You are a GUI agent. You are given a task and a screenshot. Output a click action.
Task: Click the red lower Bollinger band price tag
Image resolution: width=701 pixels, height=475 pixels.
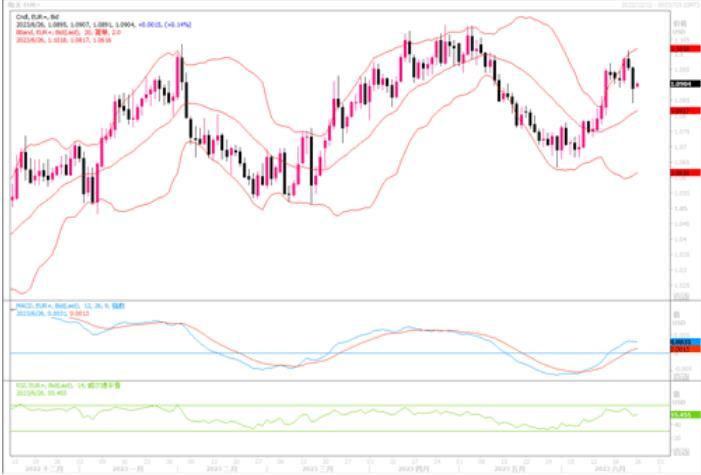[682, 172]
